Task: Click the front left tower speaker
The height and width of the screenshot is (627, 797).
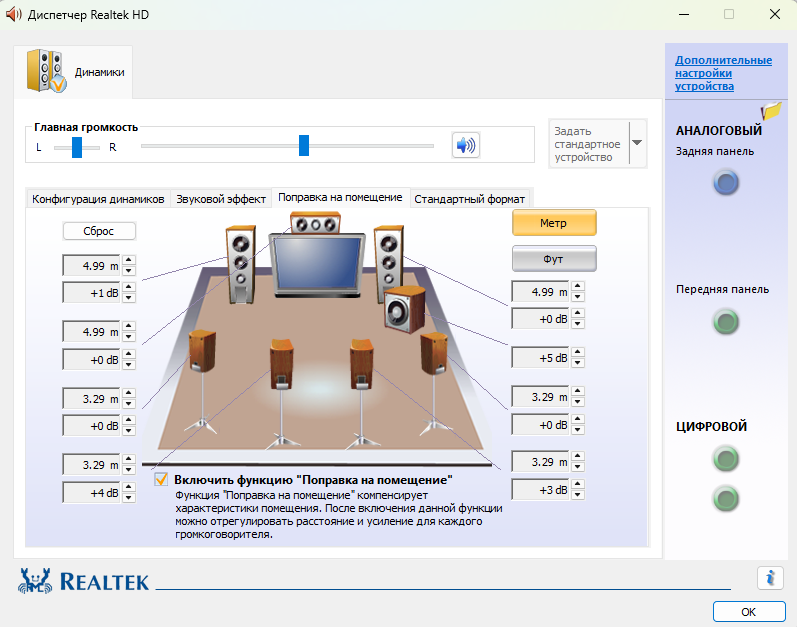Action: (240, 264)
